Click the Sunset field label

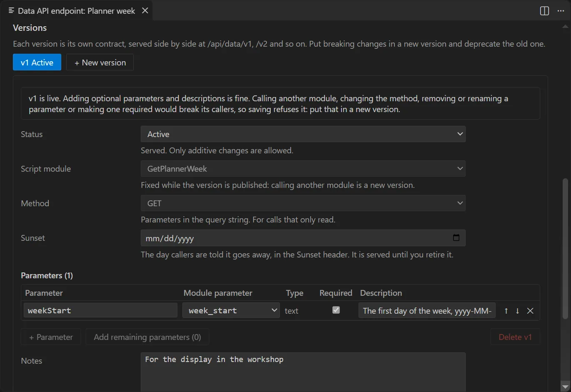33,238
